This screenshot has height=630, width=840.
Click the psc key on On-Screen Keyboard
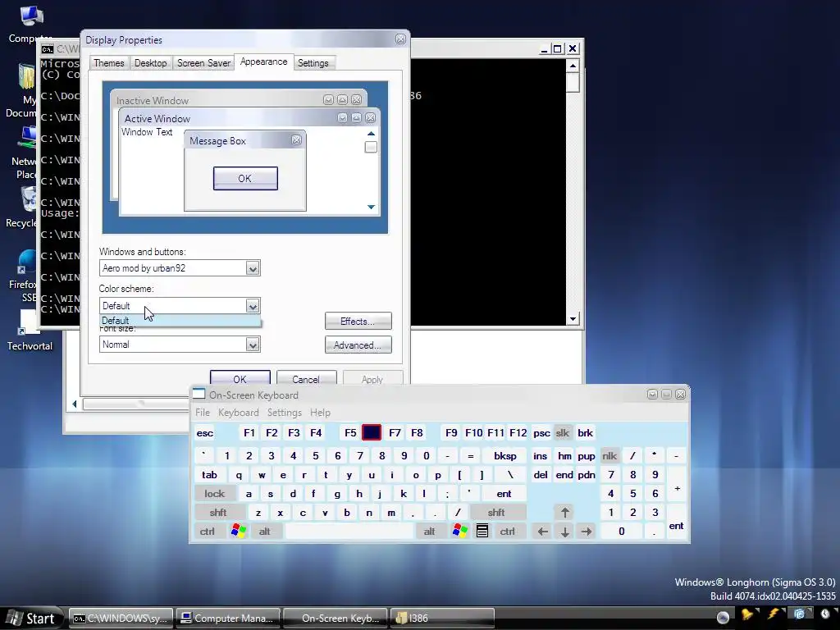(541, 433)
